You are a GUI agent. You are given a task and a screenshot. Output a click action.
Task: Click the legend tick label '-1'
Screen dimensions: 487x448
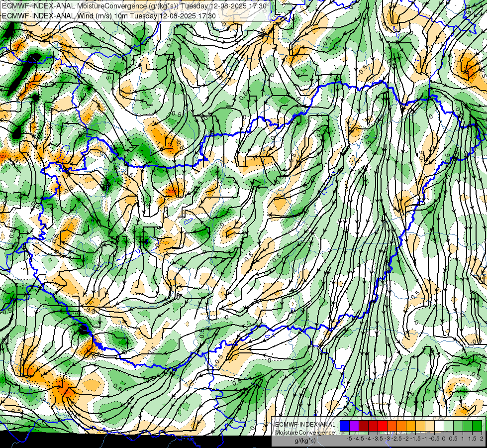(x=425, y=439)
